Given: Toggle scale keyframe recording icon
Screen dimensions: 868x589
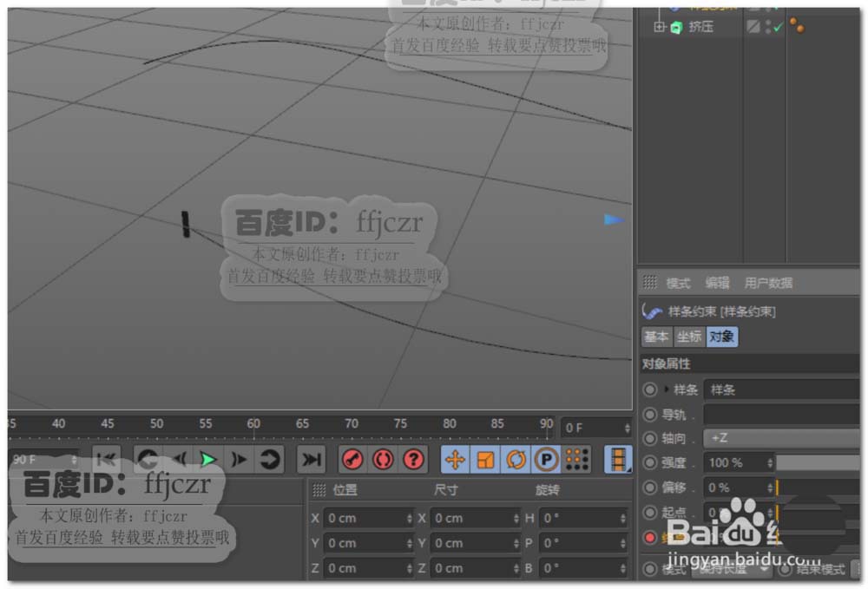Looking at the screenshot, I should (x=485, y=459).
